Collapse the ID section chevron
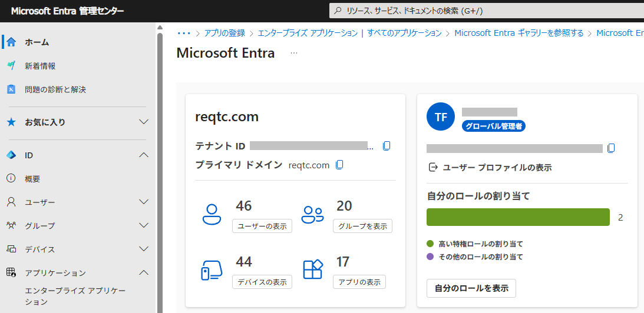Viewport: 644px width, 313px height. point(144,155)
